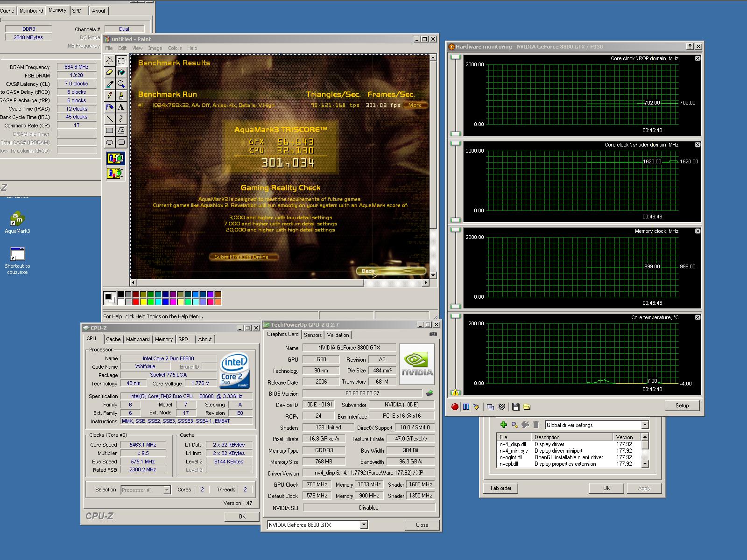Open the GPU selection dropdown in GPU-Z

click(364, 525)
